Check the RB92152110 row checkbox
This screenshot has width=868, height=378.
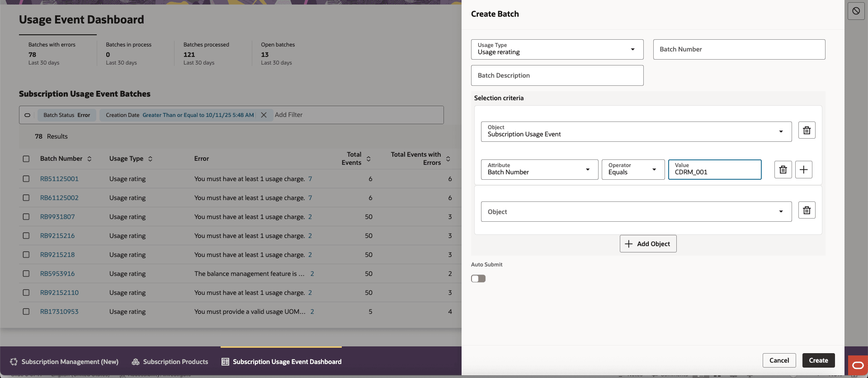26,293
